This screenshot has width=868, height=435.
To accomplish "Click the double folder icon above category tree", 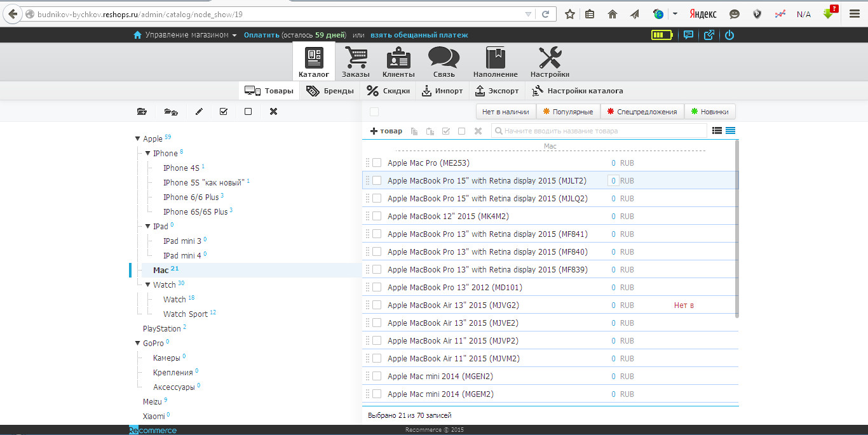I will [x=171, y=112].
